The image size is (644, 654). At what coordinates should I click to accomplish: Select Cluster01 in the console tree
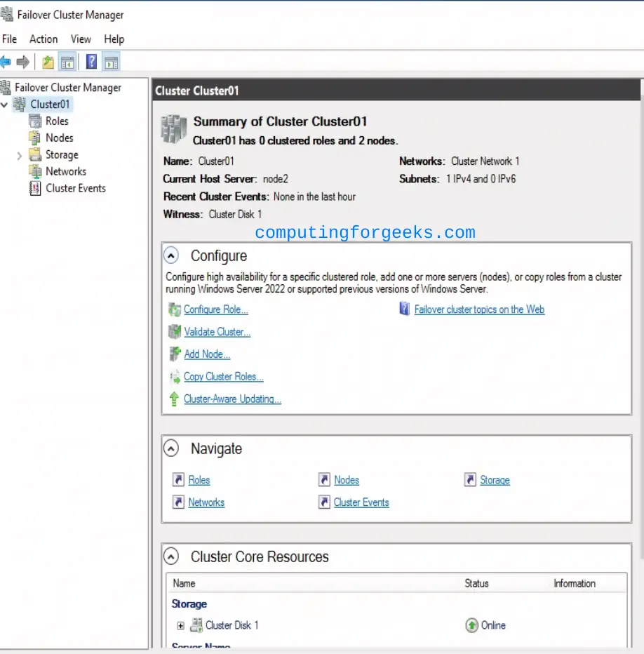click(50, 105)
